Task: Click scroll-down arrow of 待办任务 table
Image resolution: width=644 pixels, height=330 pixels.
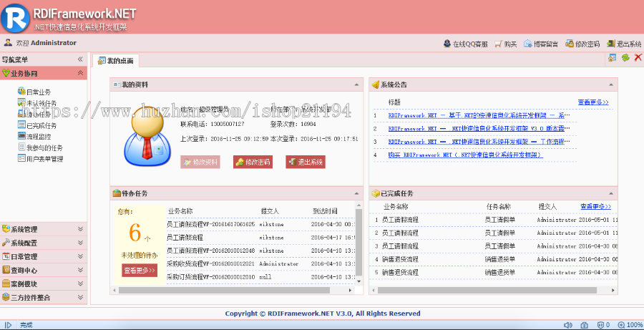Action: click(x=358, y=281)
